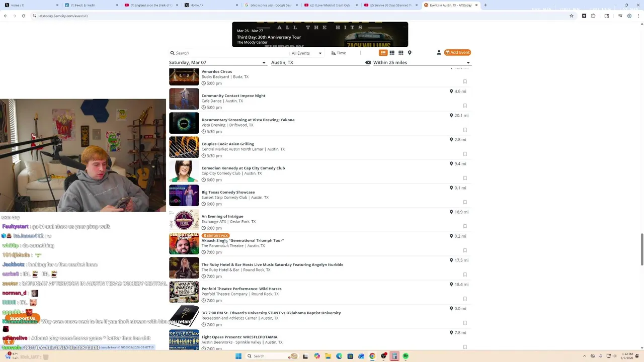Expand the Saturday, Mar 07 date dropdown
This screenshot has width=644, height=362.
tap(217, 62)
